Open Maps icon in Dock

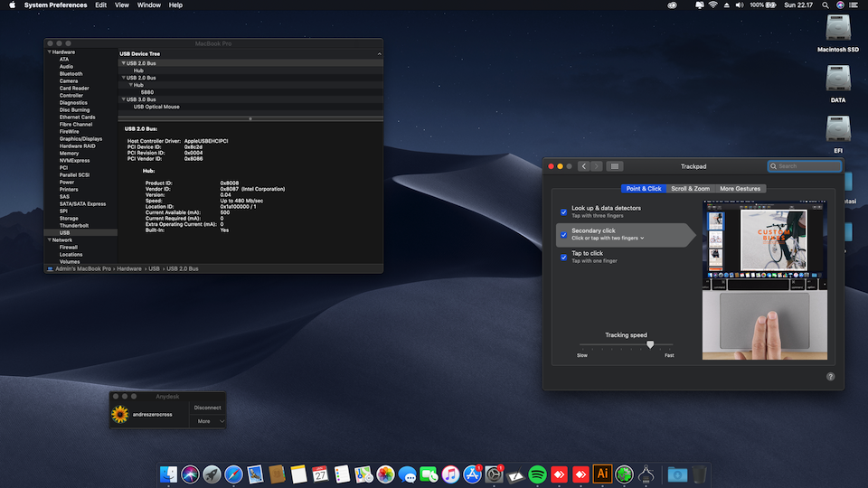363,474
